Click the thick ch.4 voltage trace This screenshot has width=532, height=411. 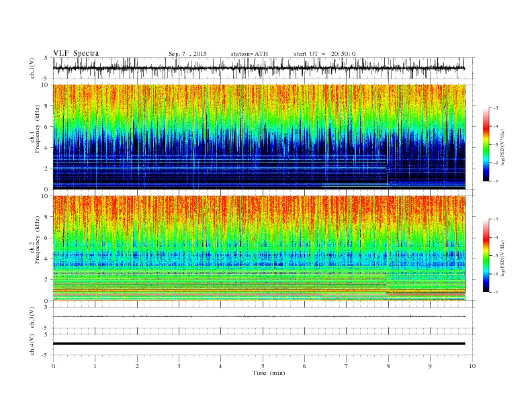(259, 344)
